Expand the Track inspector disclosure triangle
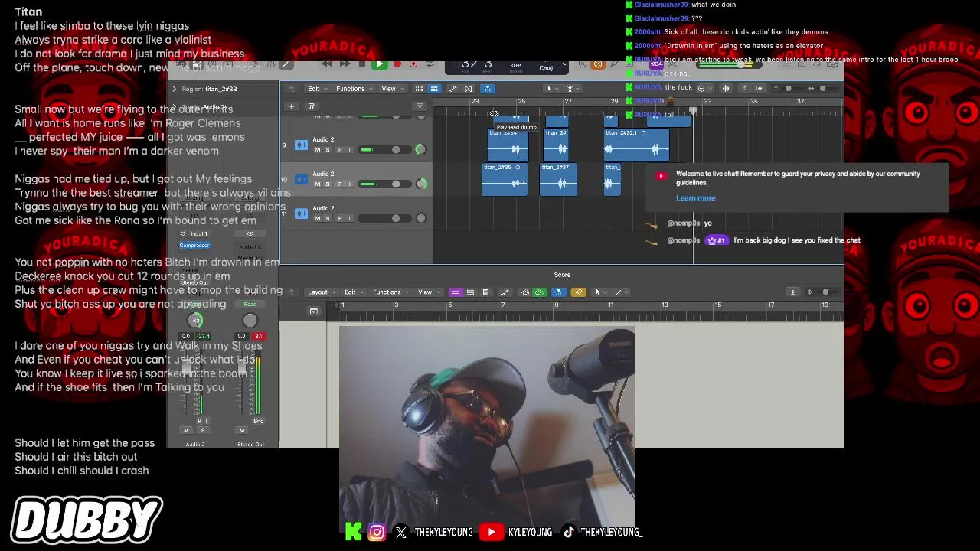980x551 pixels. [175, 106]
